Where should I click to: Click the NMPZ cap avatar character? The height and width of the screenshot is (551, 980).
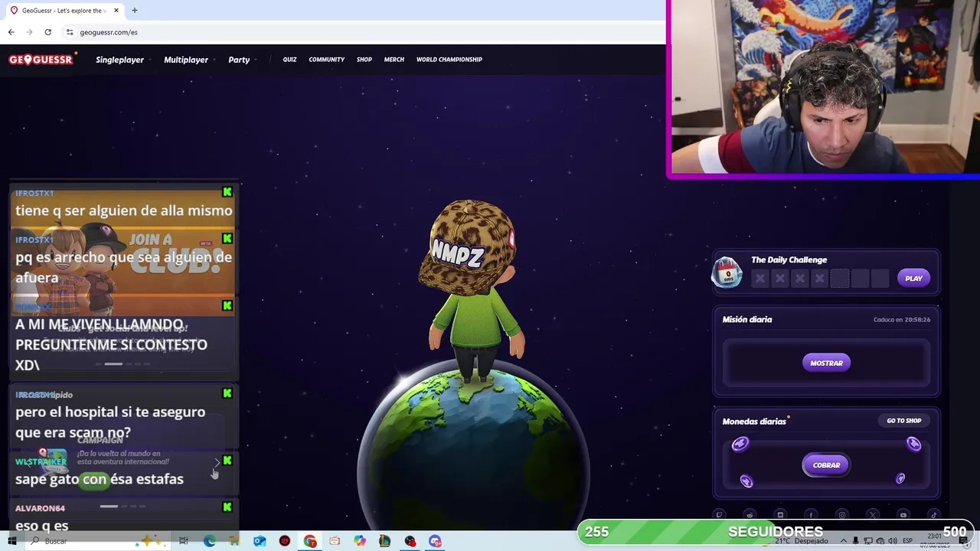coord(471,291)
